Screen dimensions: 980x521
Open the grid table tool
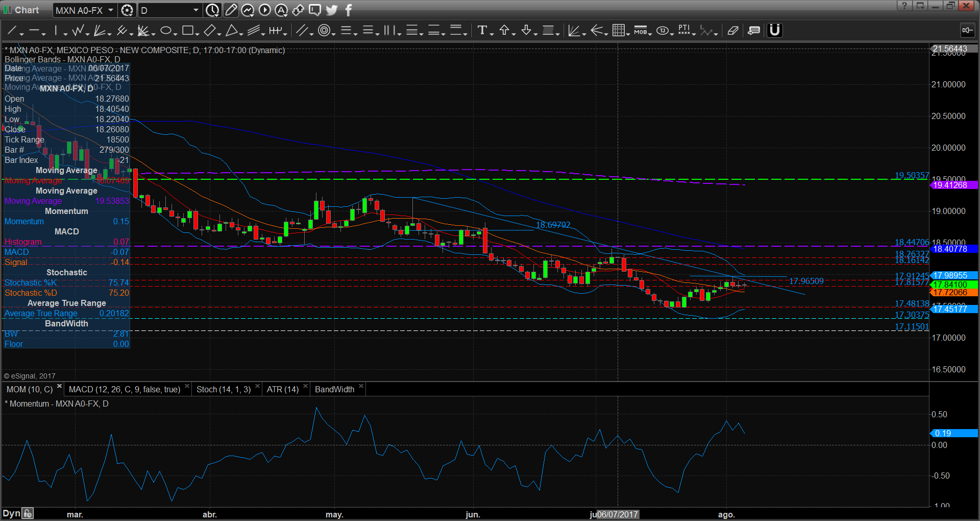coord(618,31)
